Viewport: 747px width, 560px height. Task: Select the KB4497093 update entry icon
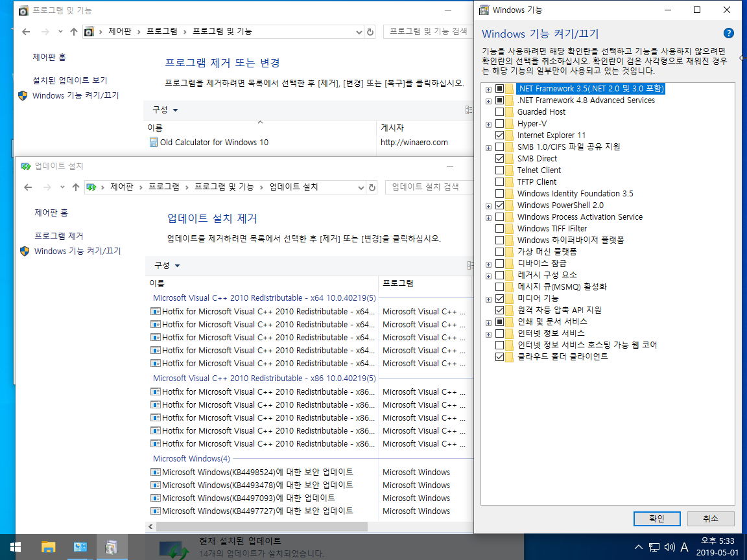pos(156,498)
